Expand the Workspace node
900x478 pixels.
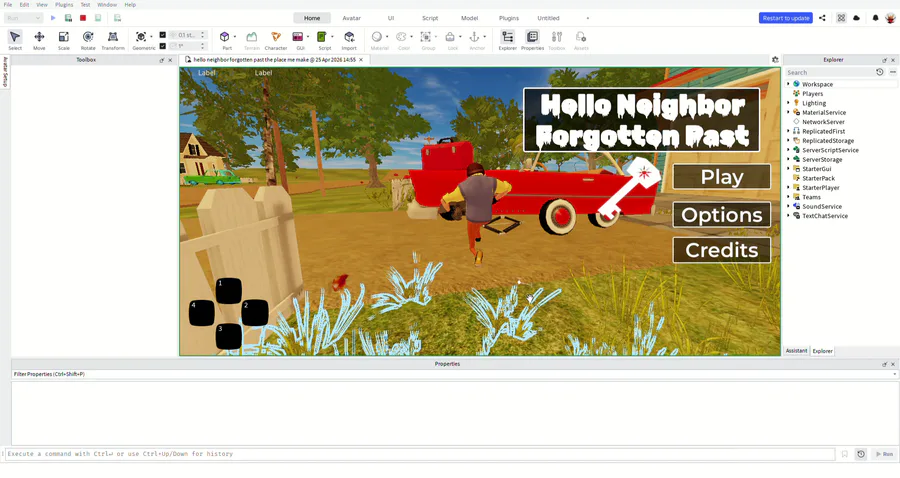(x=788, y=84)
